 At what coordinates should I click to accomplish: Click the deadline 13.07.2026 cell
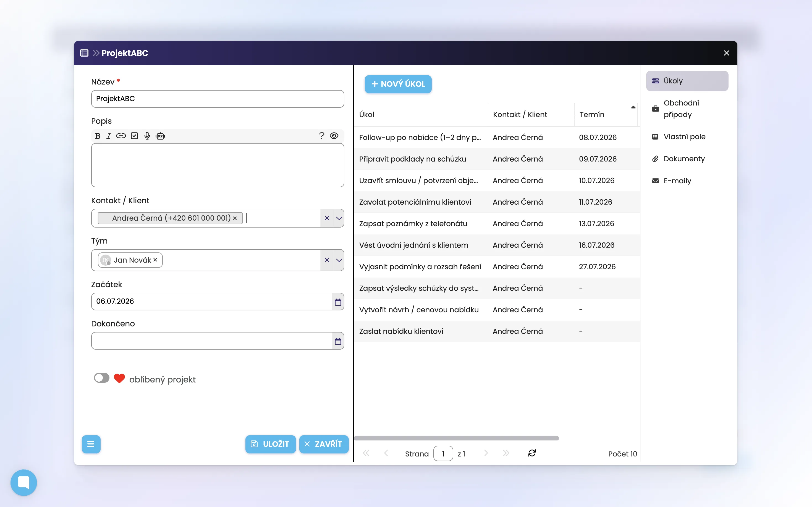pyautogui.click(x=596, y=224)
